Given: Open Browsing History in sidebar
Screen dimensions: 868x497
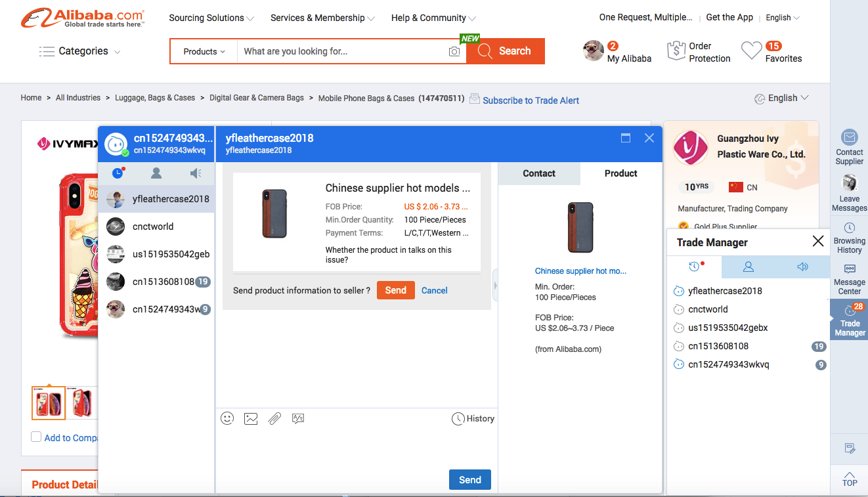Looking at the screenshot, I should pos(849,238).
